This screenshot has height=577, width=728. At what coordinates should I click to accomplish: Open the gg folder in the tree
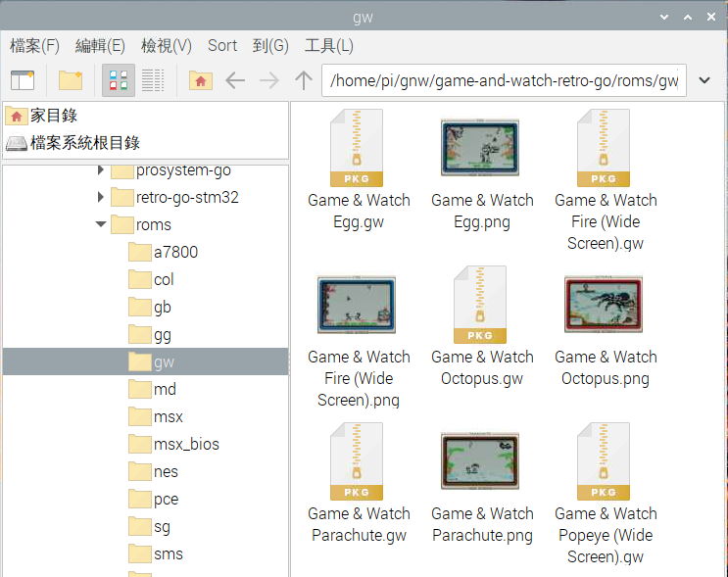(163, 335)
